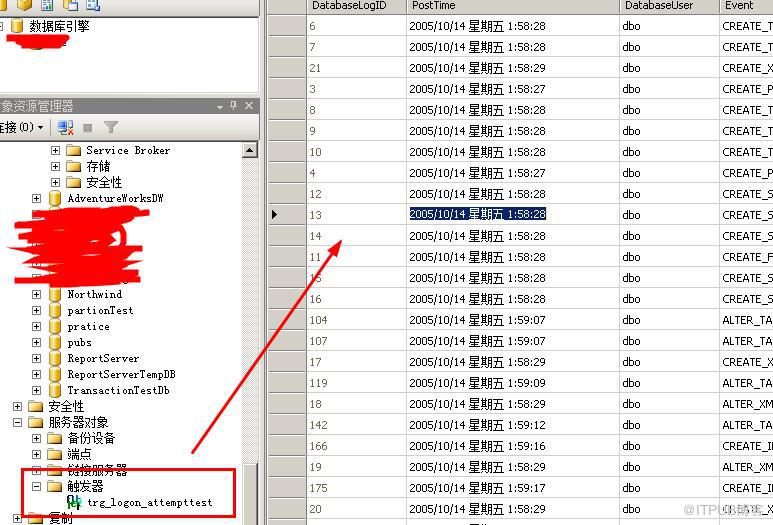Collapse the 服务器对象 node
Viewport: 773px width, 525px height.
(18, 422)
